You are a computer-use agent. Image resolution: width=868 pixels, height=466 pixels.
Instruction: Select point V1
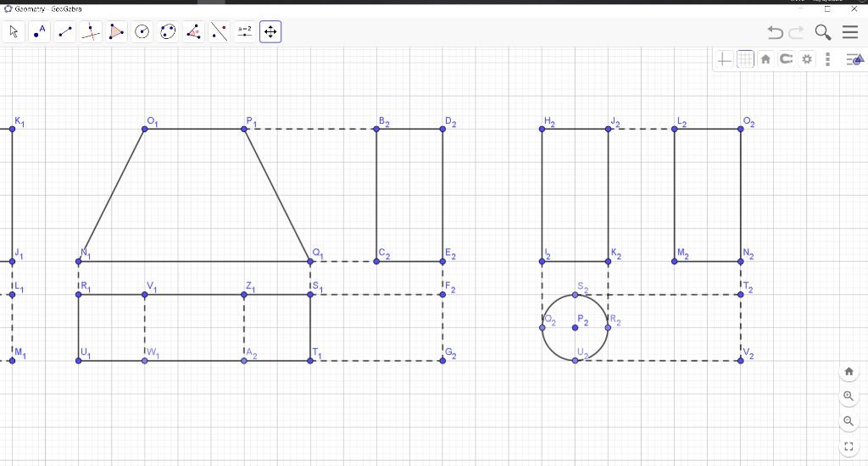click(x=144, y=295)
